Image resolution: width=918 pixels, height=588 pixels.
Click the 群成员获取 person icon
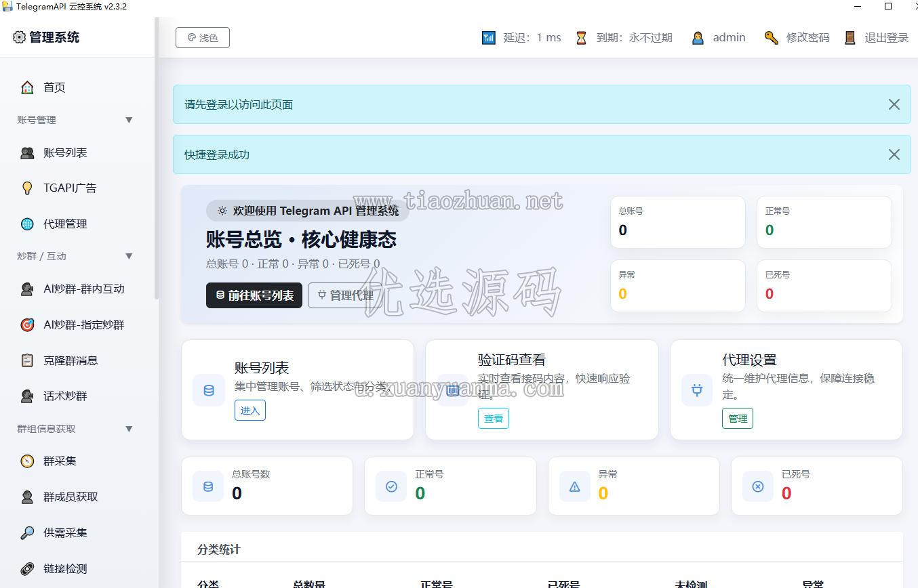click(x=27, y=497)
